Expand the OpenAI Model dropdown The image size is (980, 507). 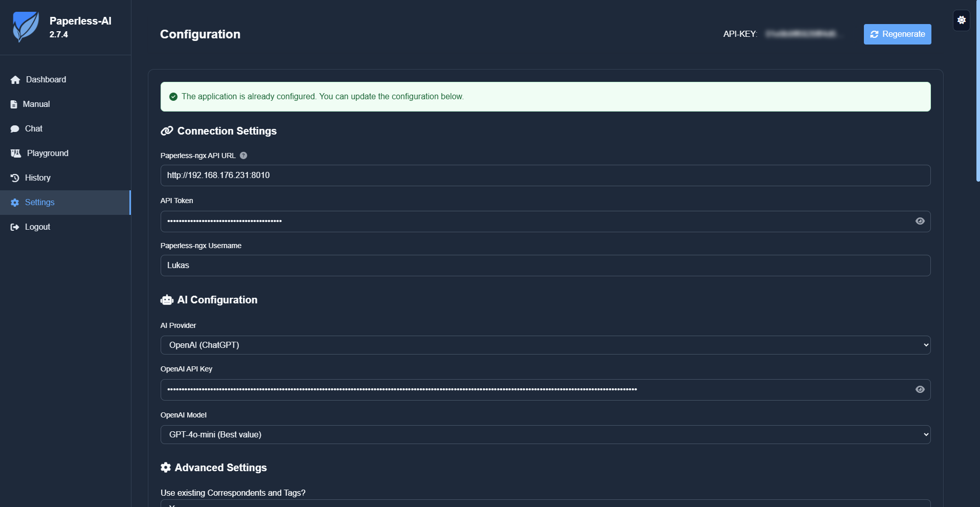tap(545, 435)
